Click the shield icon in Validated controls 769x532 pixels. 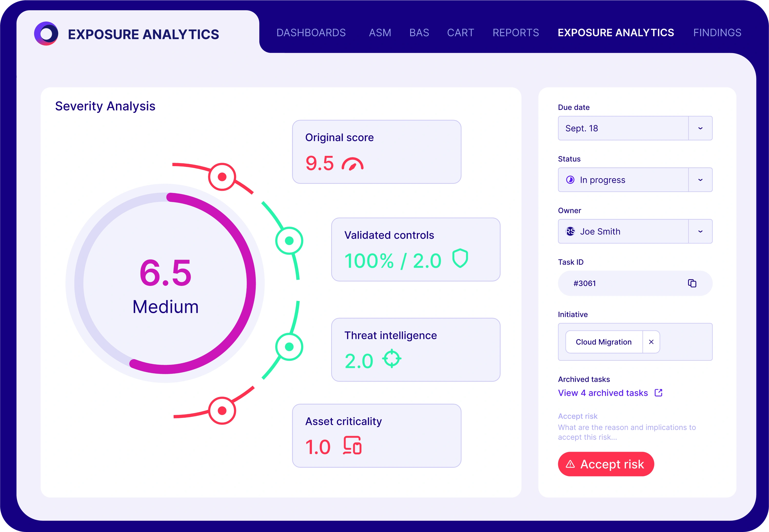460,258
